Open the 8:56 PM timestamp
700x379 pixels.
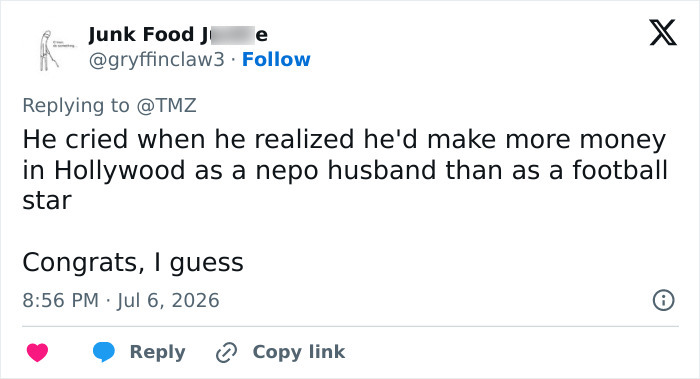(x=61, y=300)
